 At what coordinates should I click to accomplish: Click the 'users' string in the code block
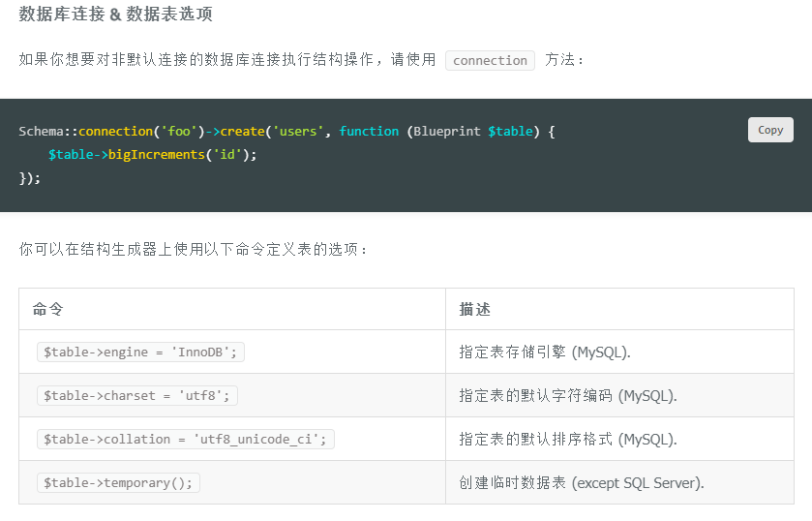pos(298,131)
